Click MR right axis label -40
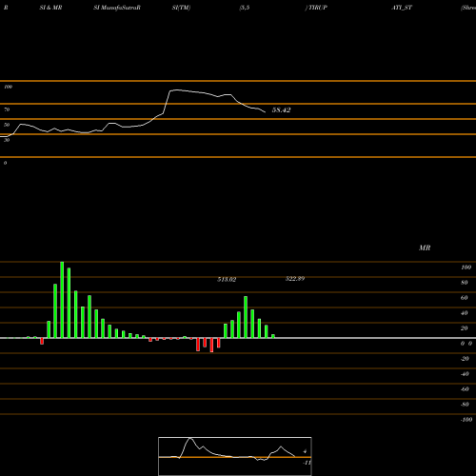This screenshot has height=476, width=476. pos(465,374)
